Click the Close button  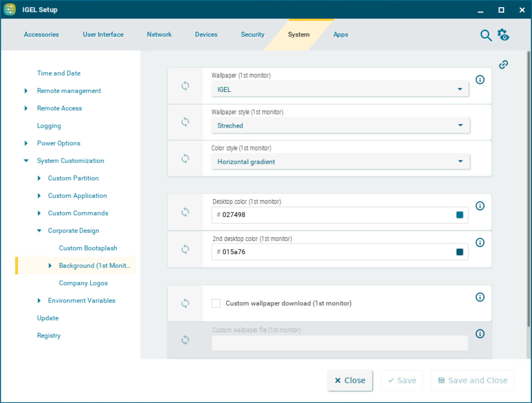click(350, 380)
